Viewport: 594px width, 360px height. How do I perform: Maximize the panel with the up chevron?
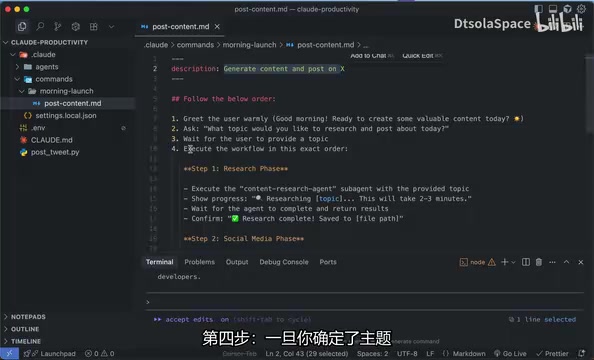(x=566, y=262)
